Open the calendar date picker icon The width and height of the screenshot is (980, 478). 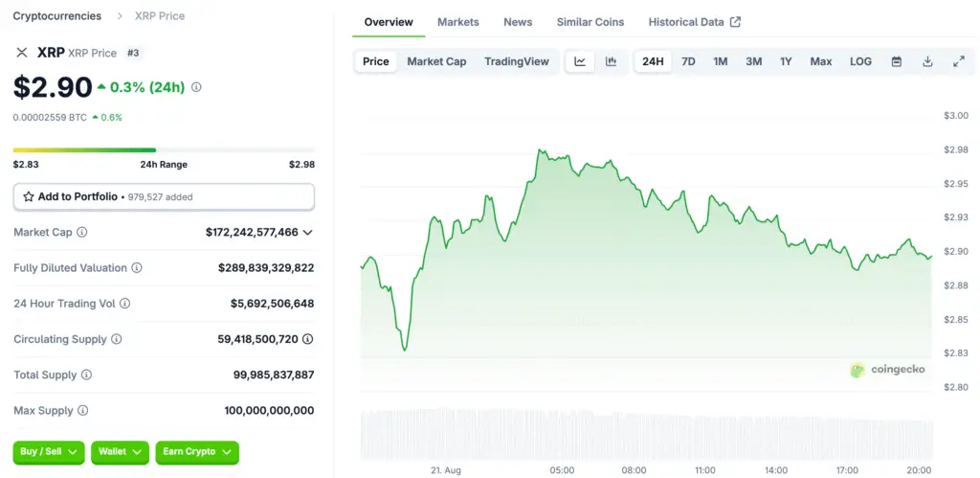(x=897, y=61)
